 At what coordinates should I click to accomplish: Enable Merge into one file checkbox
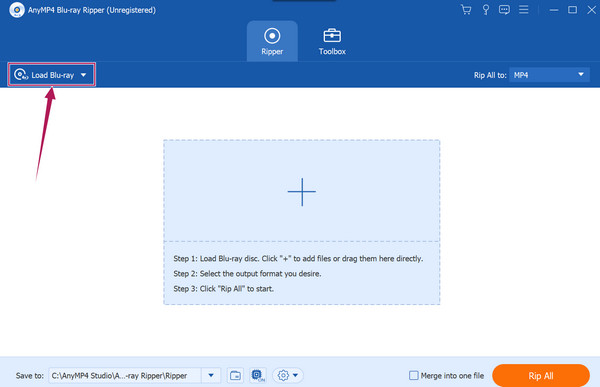point(414,376)
